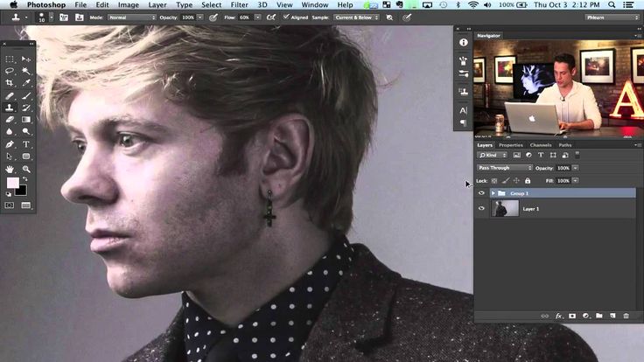Toggle Layer 1 visibility eye
Image resolution: width=644 pixels, height=362 pixels.
(x=481, y=209)
